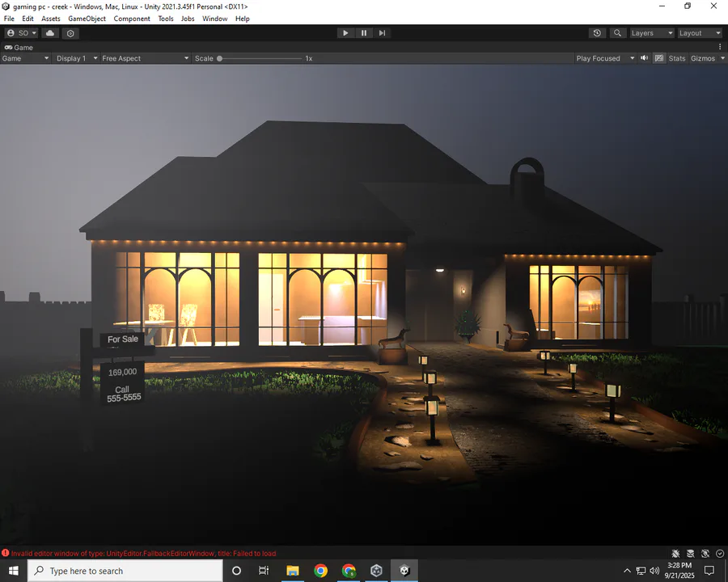
Task: Show hidden system tray icons
Action: [627, 571]
